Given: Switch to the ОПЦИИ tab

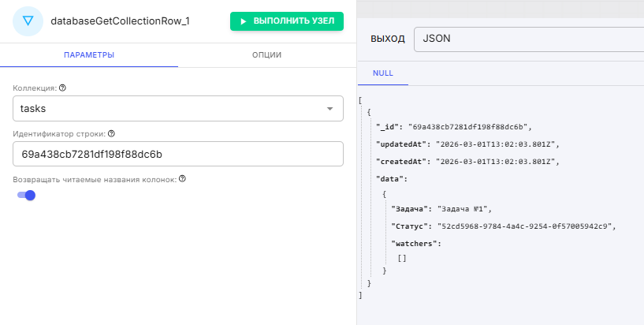Looking at the screenshot, I should [x=267, y=55].
